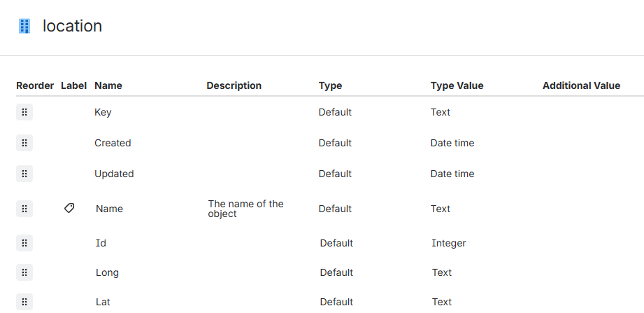Image resolution: width=644 pixels, height=313 pixels.
Task: Click the Description column header
Action: tap(234, 85)
